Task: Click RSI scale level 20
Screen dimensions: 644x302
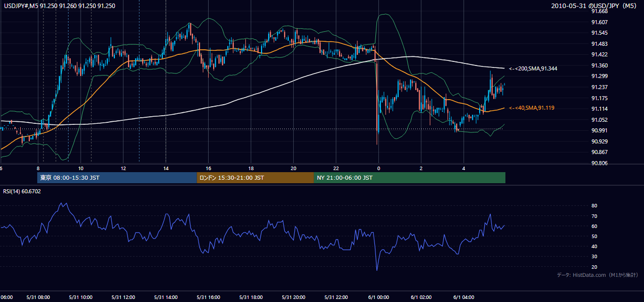Action: [x=594, y=267]
